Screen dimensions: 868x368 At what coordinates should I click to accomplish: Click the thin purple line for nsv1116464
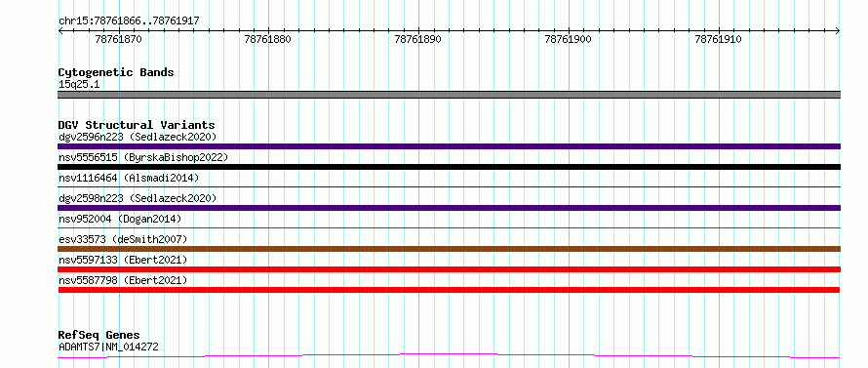tap(449, 186)
